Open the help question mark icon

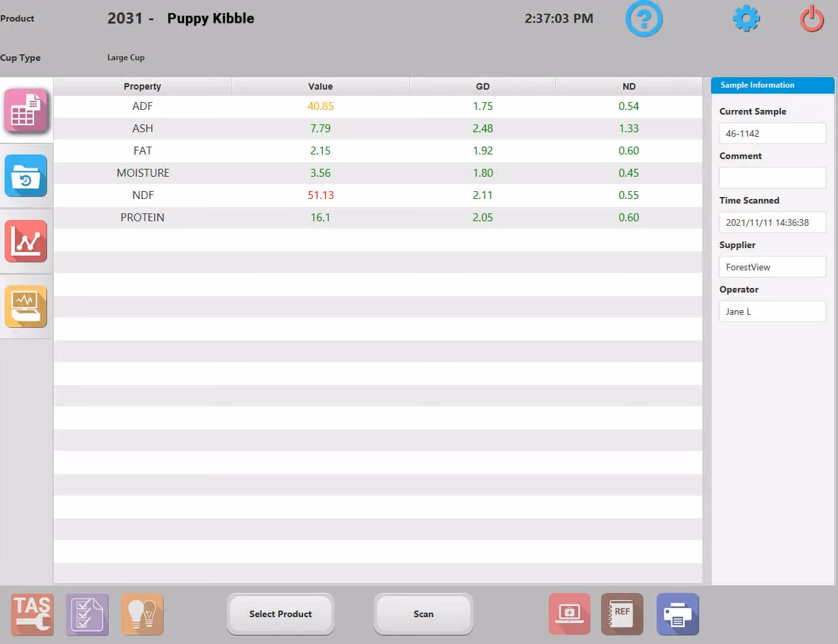click(644, 18)
